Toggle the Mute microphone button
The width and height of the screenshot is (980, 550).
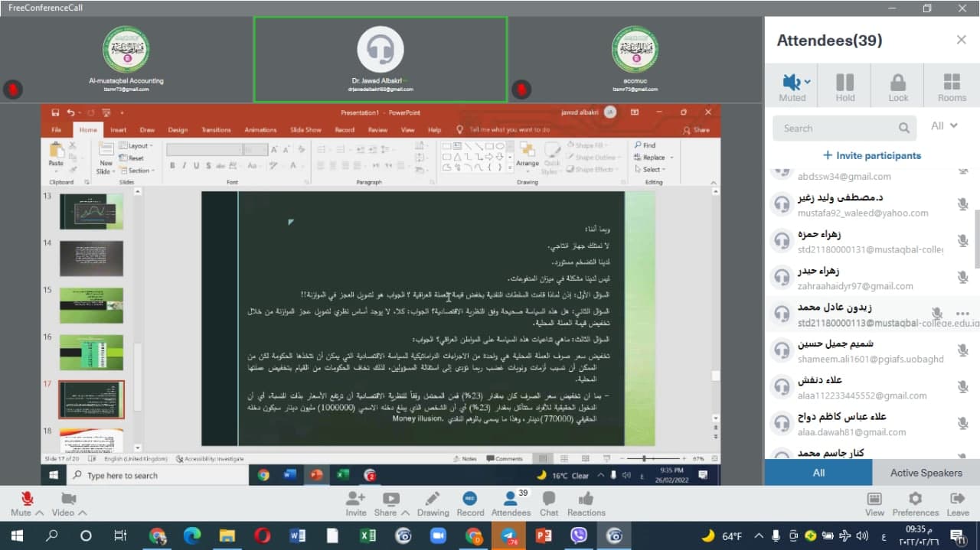(28, 499)
